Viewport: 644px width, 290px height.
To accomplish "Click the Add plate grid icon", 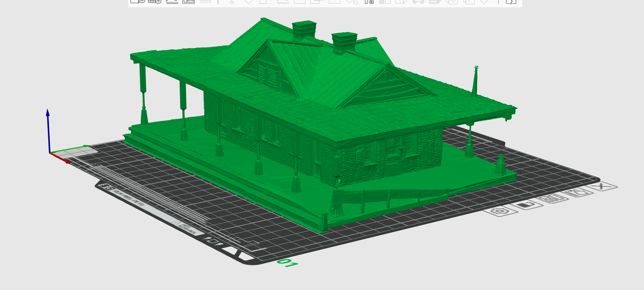I will click(x=155, y=2).
